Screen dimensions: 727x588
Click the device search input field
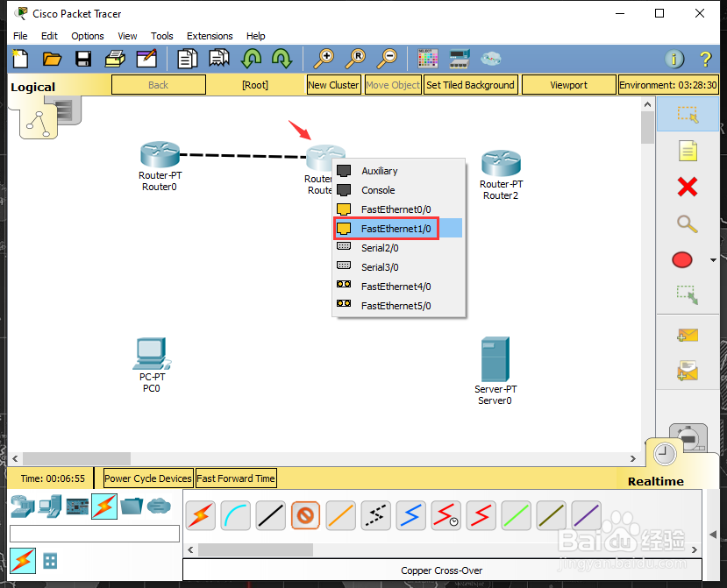[x=95, y=534]
